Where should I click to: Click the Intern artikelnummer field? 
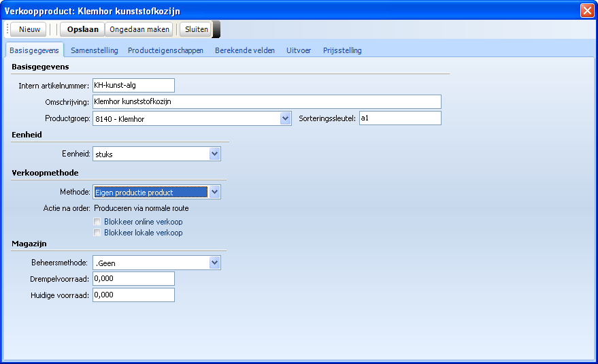pos(133,85)
